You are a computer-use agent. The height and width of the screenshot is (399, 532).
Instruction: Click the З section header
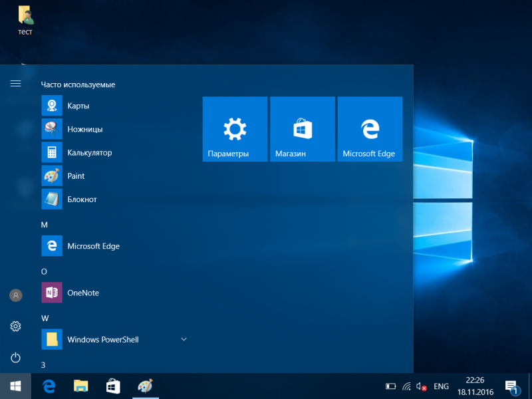(43, 365)
